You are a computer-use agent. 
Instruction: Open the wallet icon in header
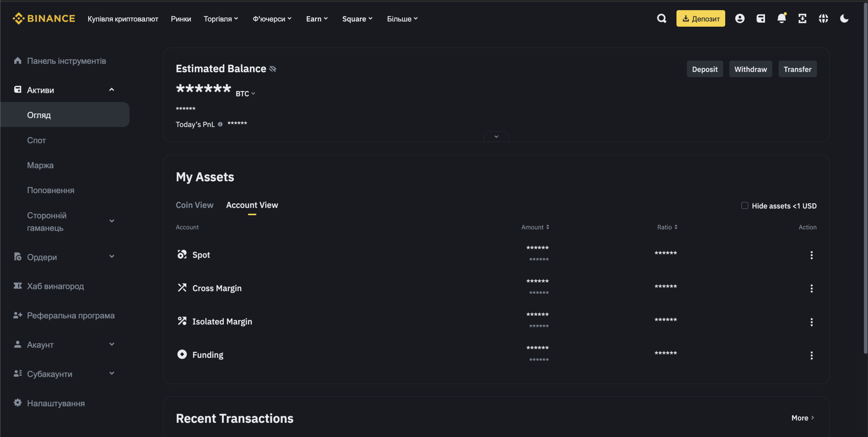(761, 19)
